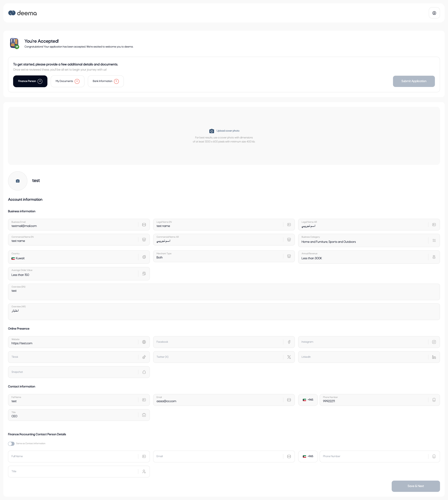The image size is (448, 500).
Task: Toggle Same as Contact information switch
Action: [x=11, y=444]
